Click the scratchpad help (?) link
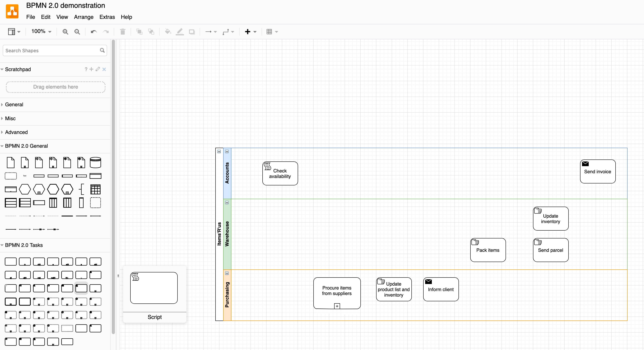 coord(86,69)
